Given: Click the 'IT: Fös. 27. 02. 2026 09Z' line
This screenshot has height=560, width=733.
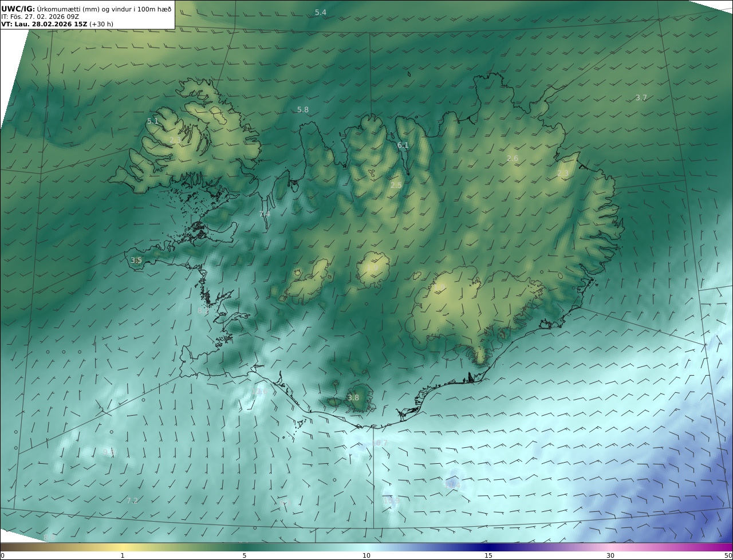Looking at the screenshot, I should (40, 17).
